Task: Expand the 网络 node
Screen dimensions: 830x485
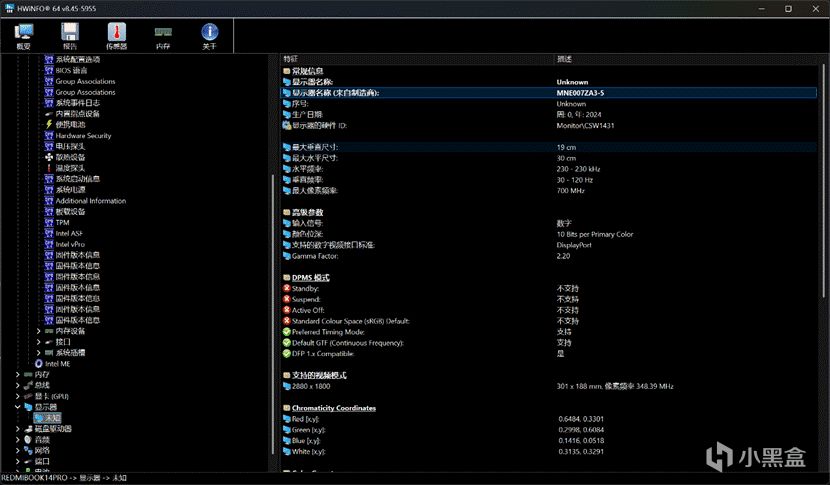Action: tap(17, 451)
